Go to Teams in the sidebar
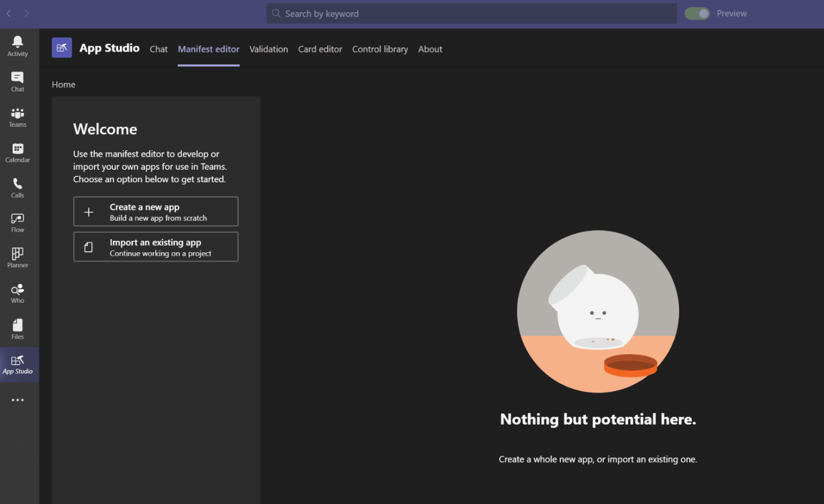 17,117
